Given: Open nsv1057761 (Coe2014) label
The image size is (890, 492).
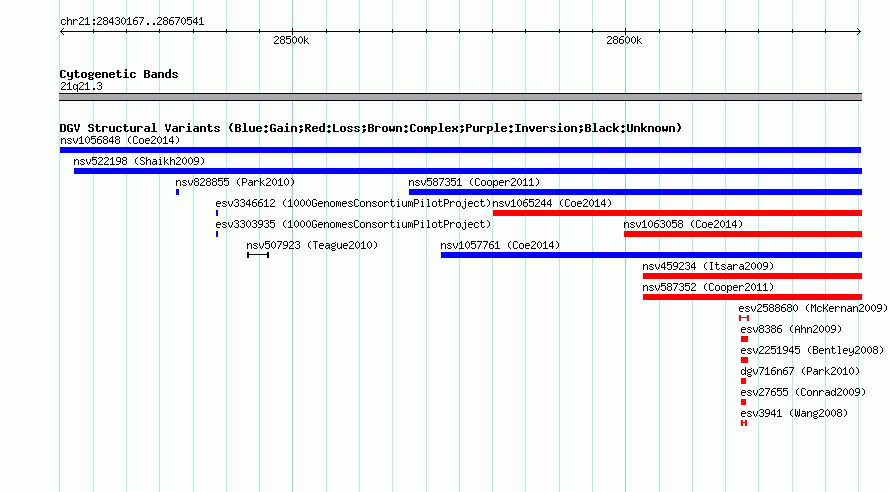Looking at the screenshot, I should coord(500,245).
